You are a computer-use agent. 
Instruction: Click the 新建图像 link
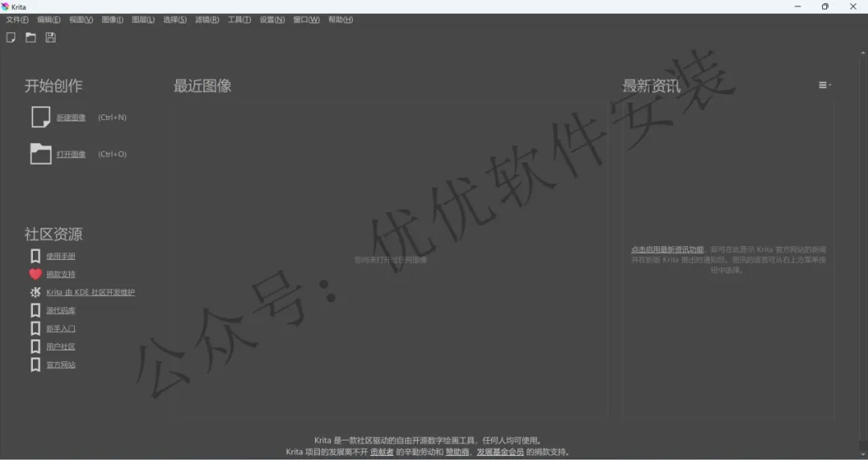point(71,117)
